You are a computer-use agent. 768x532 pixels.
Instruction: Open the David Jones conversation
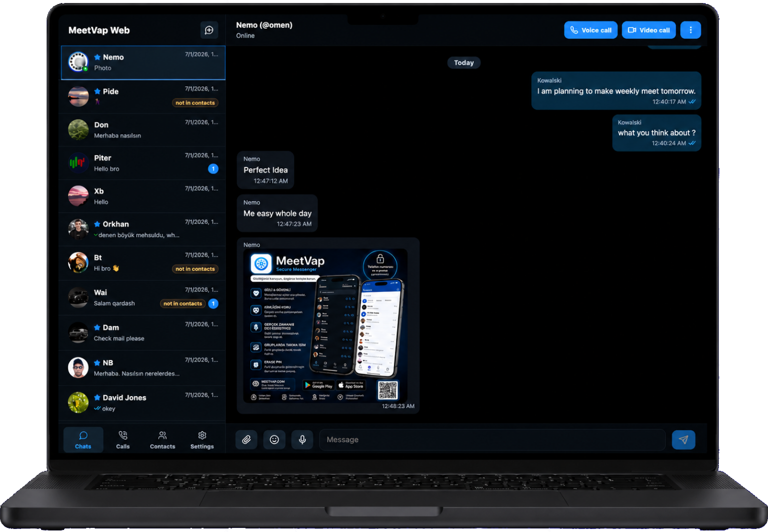pos(143,403)
